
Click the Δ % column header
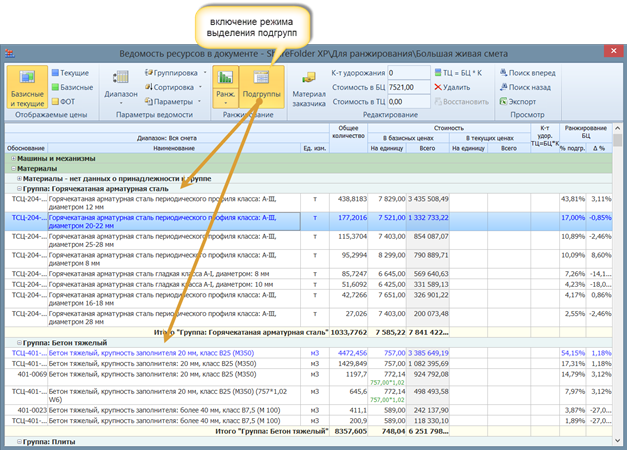599,148
